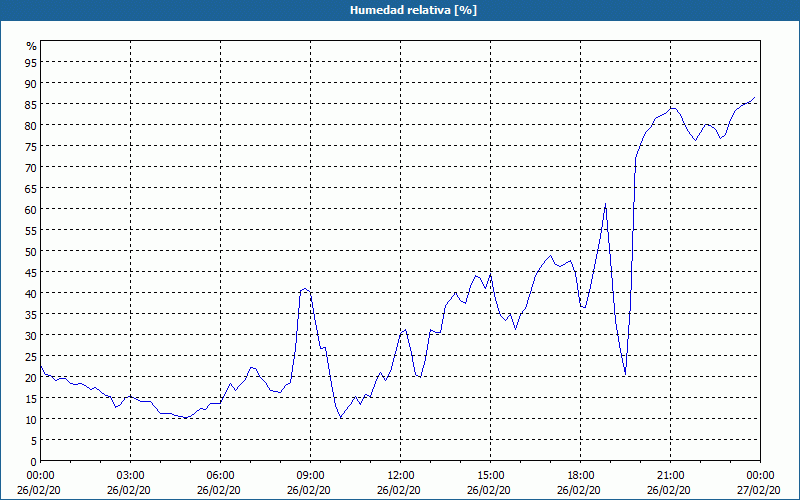Click the '26/02/20' date under 03:00

pos(129,490)
